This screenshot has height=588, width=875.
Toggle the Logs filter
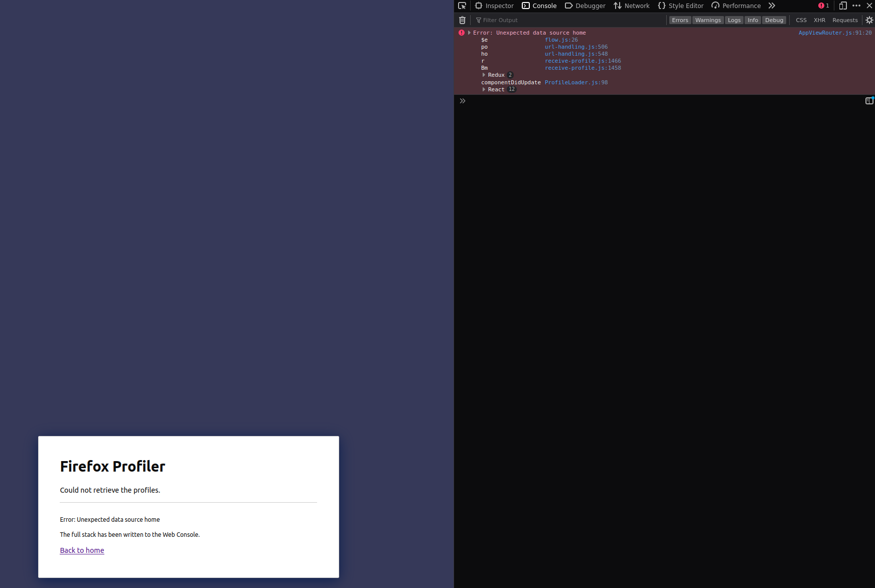tap(734, 20)
